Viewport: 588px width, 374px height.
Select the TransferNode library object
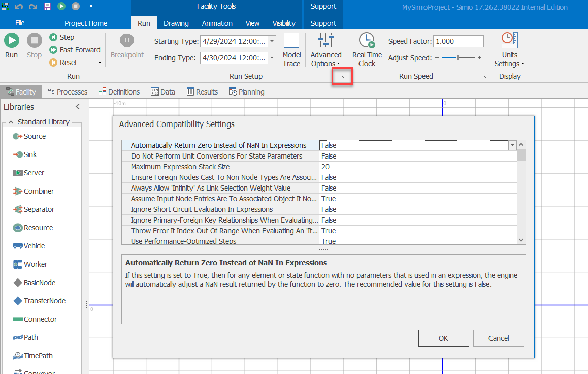pyautogui.click(x=39, y=301)
